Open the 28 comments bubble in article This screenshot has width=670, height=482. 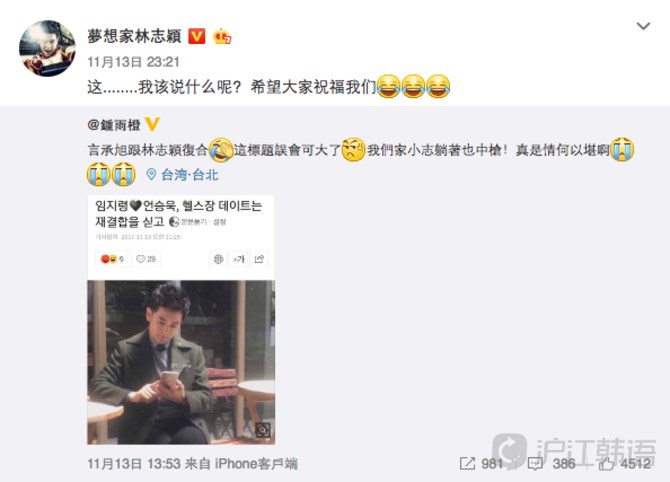click(x=146, y=259)
